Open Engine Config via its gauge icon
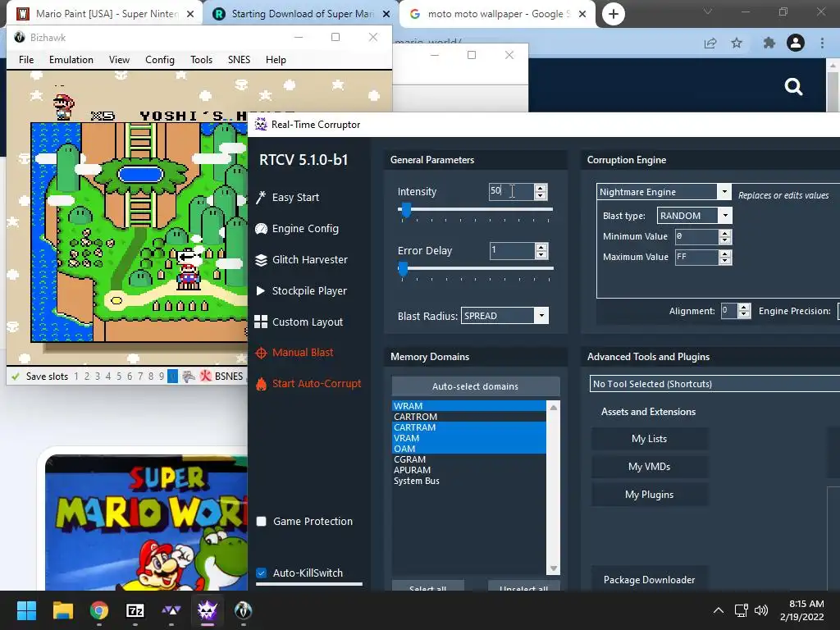 (261, 229)
